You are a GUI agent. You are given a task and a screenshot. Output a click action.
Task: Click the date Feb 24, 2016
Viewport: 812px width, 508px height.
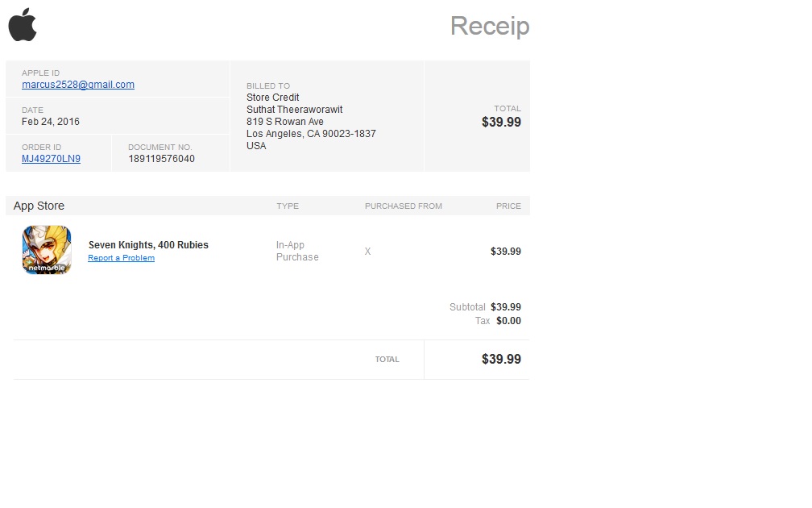(x=51, y=122)
